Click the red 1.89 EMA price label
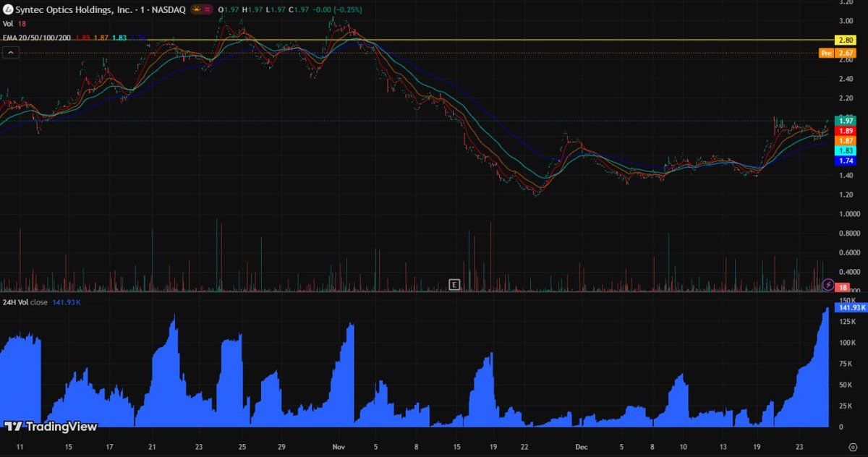This screenshot has width=868, height=457. coord(845,130)
